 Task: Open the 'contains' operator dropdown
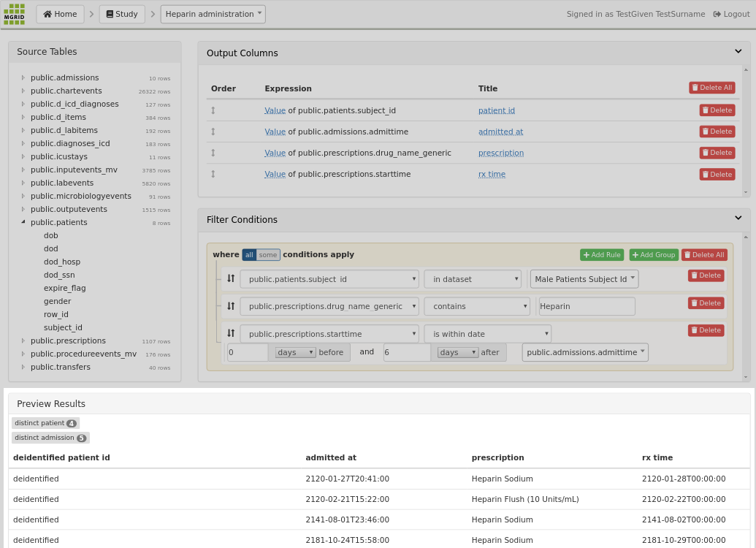coord(477,306)
